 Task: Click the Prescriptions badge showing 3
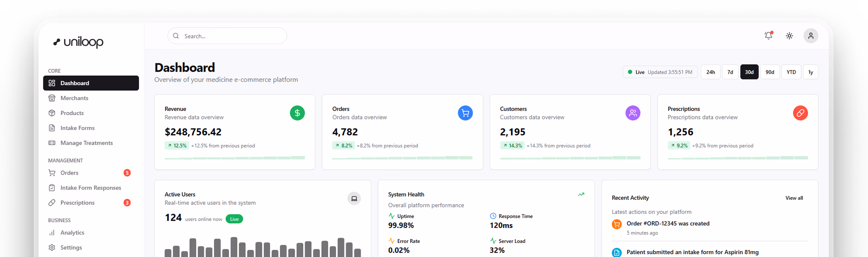(127, 203)
